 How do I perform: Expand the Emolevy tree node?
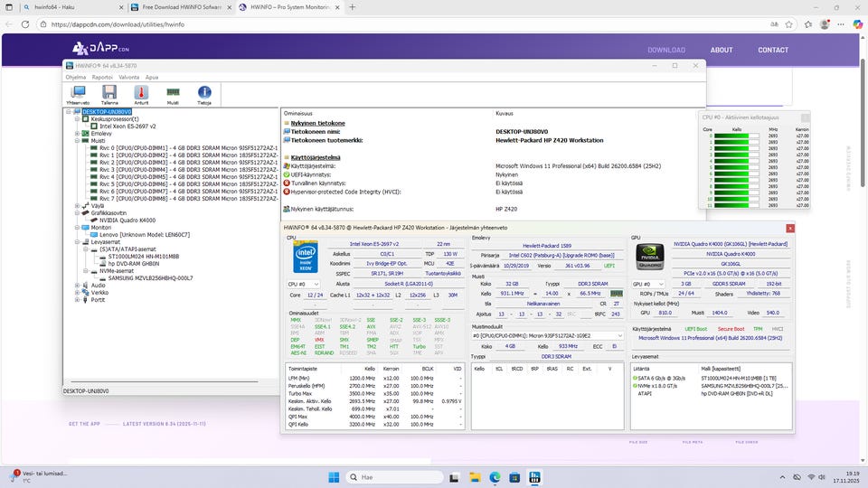[77, 134]
